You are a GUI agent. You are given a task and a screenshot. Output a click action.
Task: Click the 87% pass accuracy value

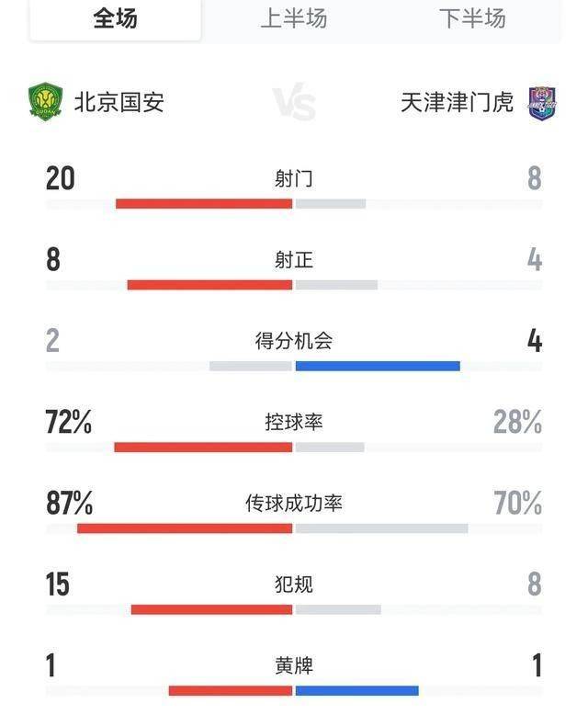[70, 504]
